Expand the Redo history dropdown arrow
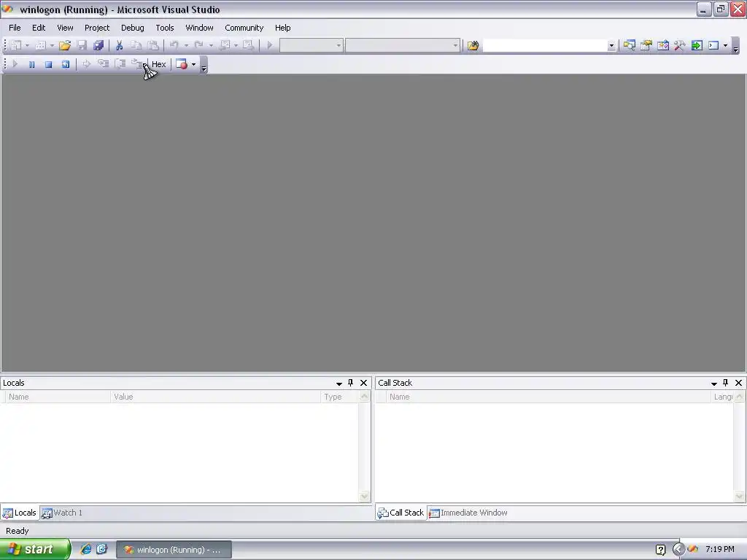The height and width of the screenshot is (560, 747). click(211, 45)
